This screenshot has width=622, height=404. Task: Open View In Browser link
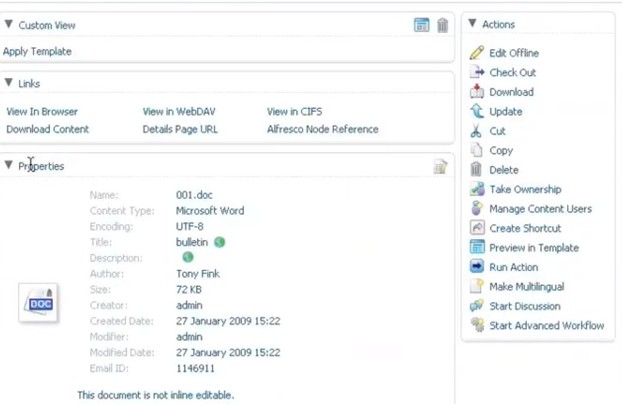click(42, 112)
